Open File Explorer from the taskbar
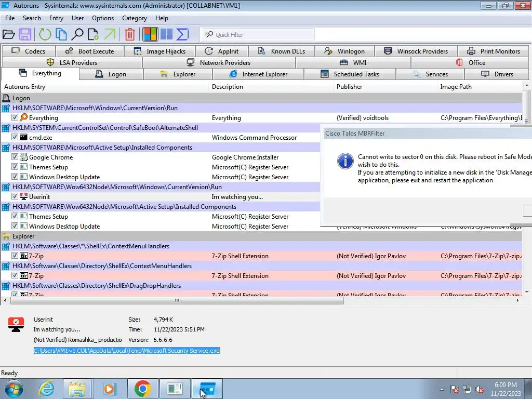Screen dimensions: 532x399 pyautogui.click(x=77, y=389)
